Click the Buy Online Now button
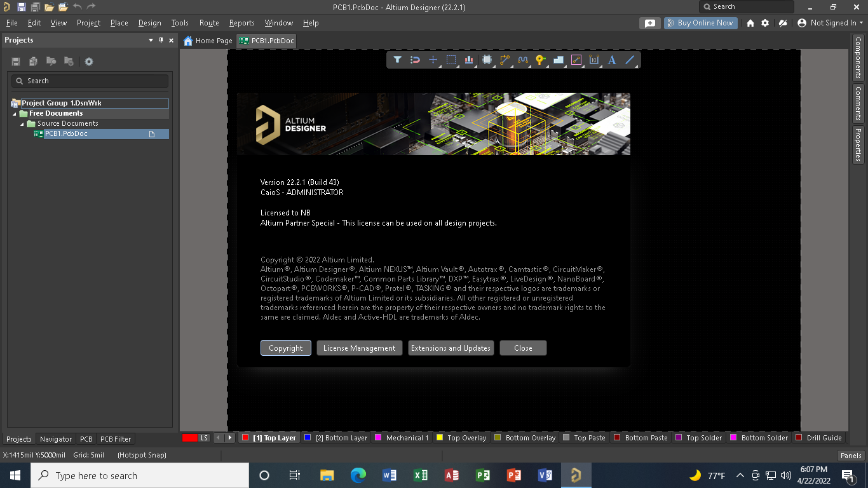This screenshot has width=868, height=488. click(x=701, y=23)
